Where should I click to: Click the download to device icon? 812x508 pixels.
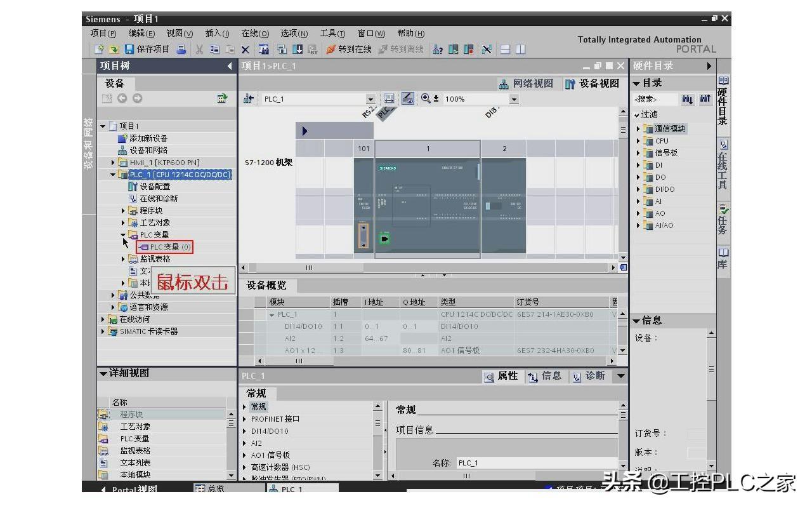[297, 50]
